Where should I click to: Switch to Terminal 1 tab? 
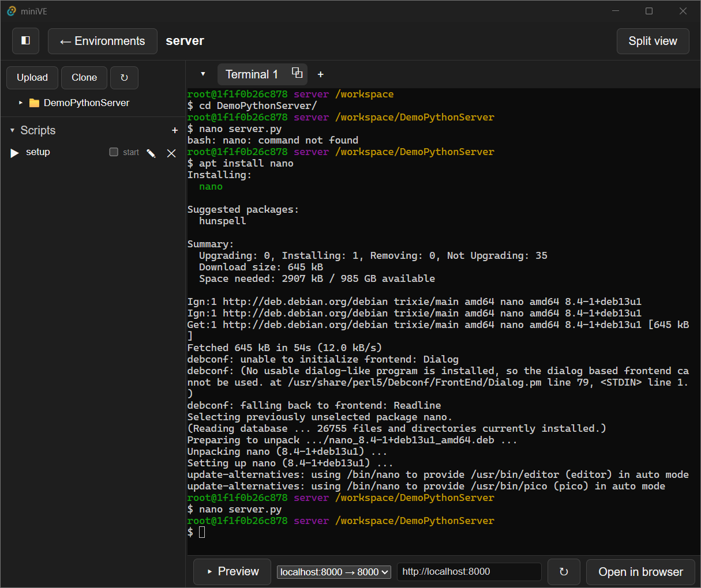pos(252,74)
